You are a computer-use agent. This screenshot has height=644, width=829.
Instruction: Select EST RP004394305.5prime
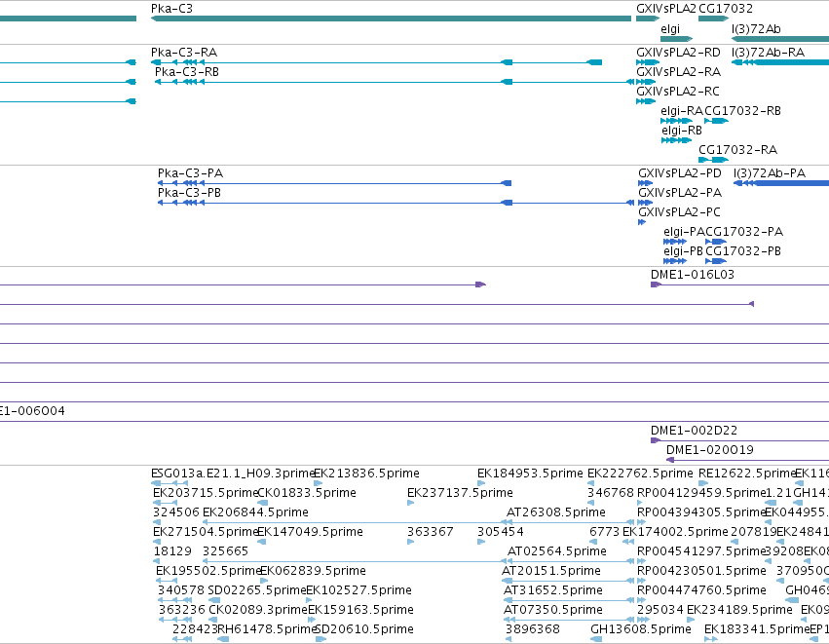641,522
